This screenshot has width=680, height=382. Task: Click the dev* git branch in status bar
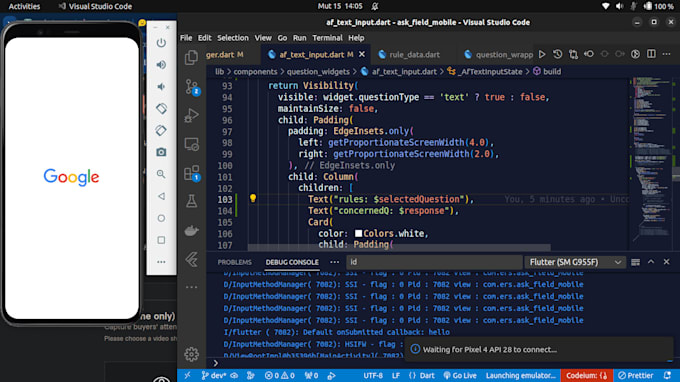click(213, 375)
